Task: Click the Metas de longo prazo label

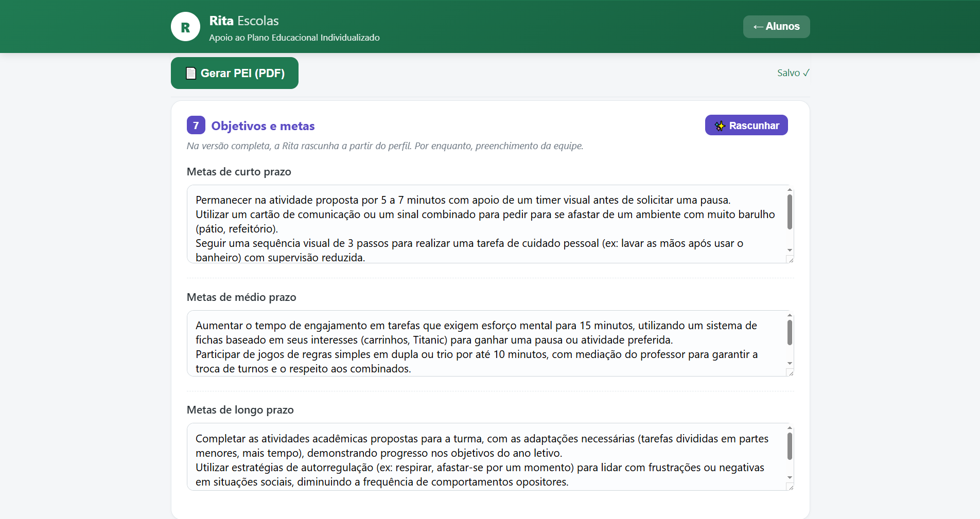Action: (x=240, y=410)
